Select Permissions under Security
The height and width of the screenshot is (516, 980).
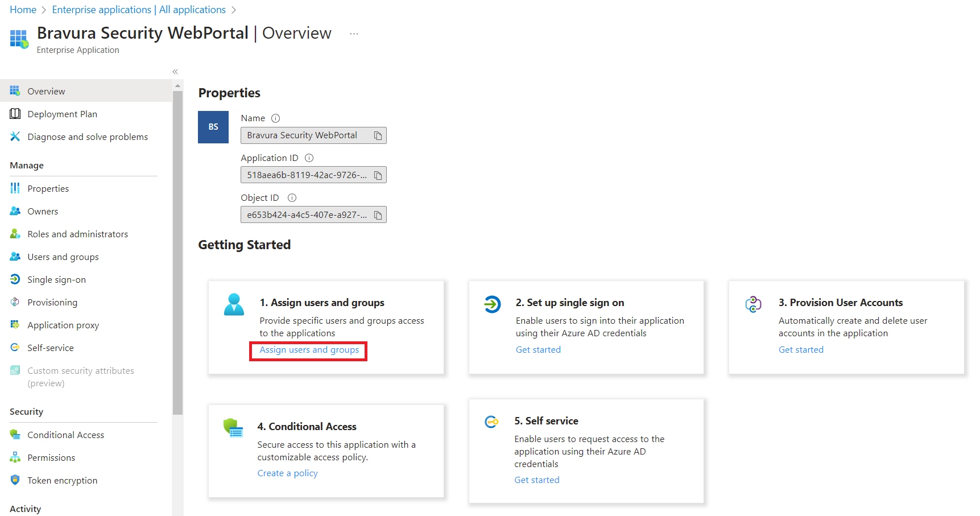pos(51,457)
